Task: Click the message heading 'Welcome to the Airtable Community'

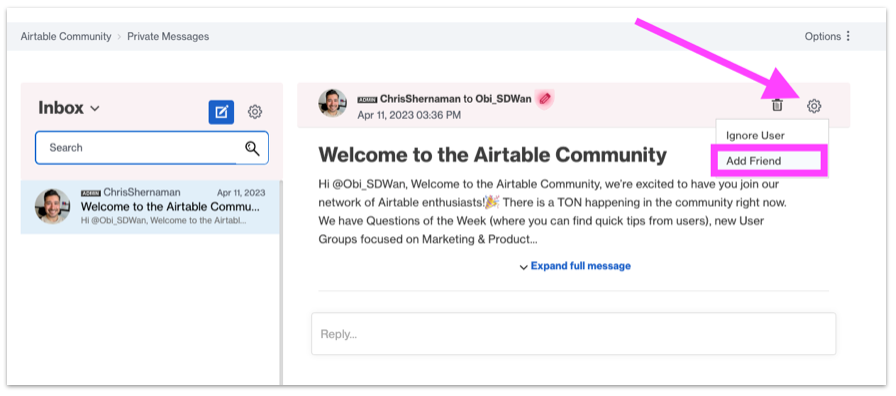Action: pyautogui.click(x=493, y=155)
